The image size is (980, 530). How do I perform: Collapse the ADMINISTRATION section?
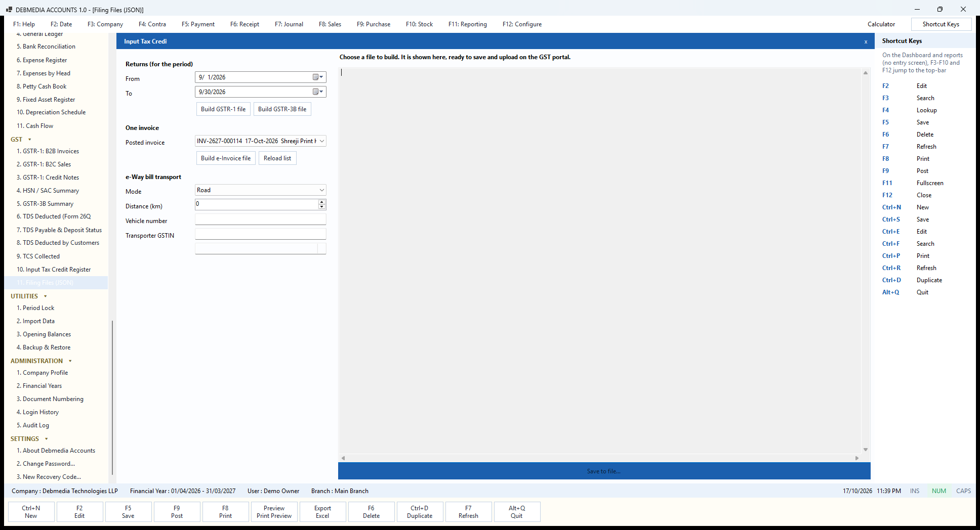[x=70, y=361]
